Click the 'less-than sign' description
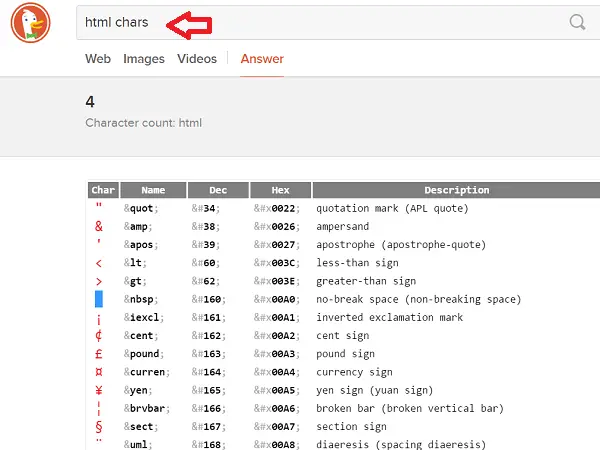This screenshot has width=600, height=450. 357,263
